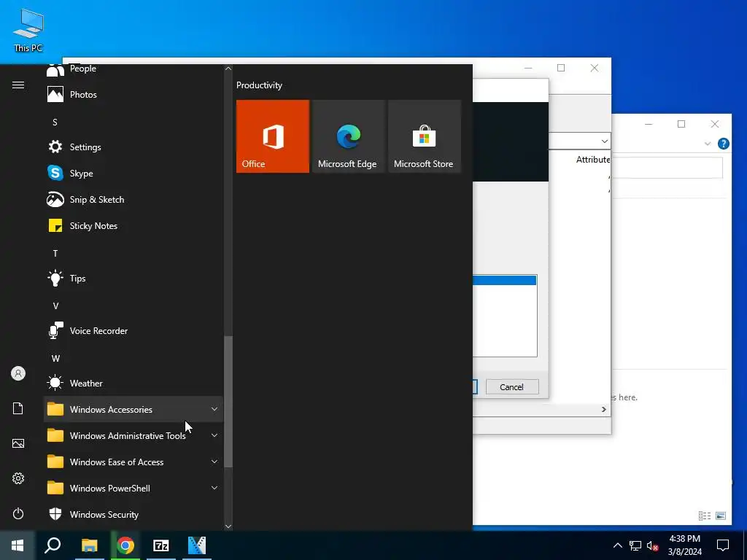Open the dropdown in the background window
Screen dimensions: 747x560
click(604, 141)
